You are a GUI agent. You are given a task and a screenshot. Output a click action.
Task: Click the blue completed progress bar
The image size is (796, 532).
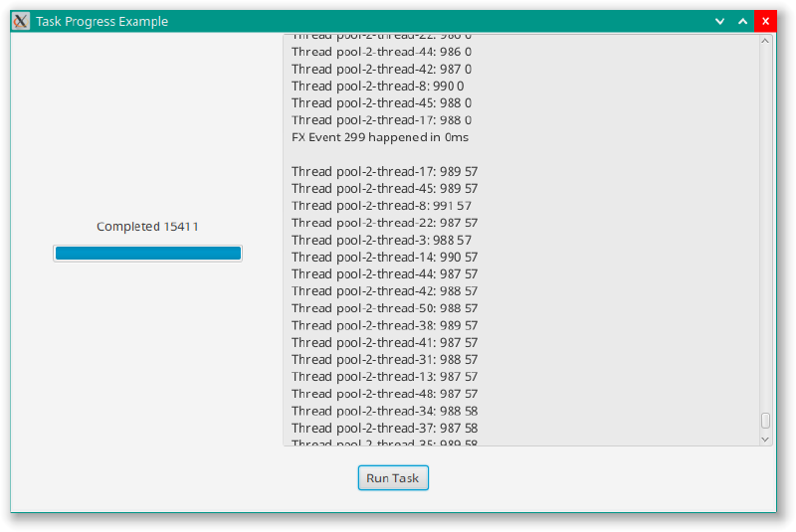[147, 253]
